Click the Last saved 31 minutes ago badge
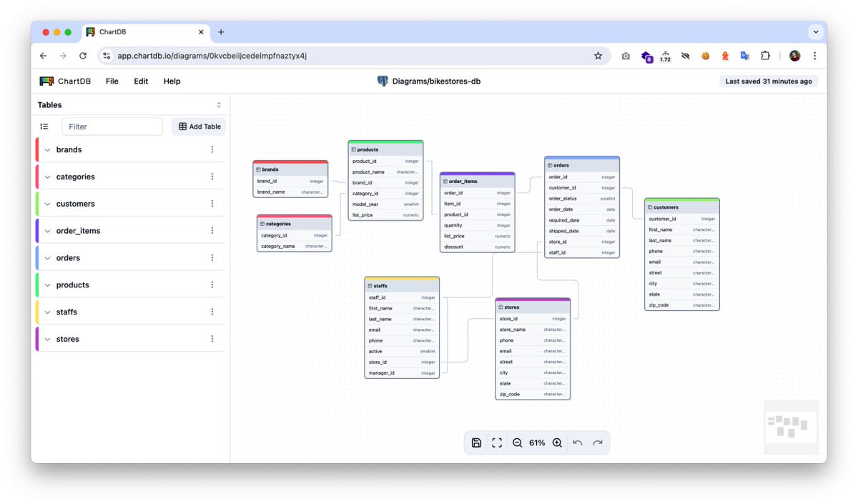Screen dimensions: 858x504 click(x=769, y=81)
